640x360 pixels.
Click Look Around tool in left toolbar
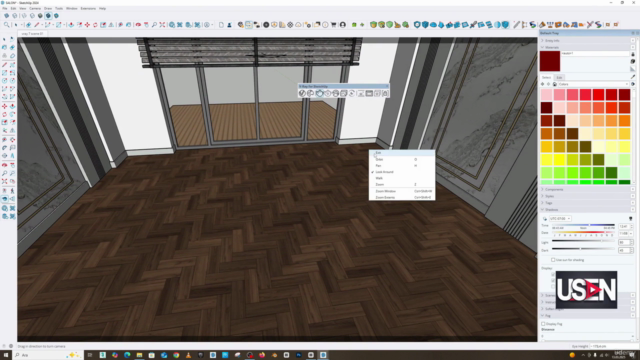[4, 199]
